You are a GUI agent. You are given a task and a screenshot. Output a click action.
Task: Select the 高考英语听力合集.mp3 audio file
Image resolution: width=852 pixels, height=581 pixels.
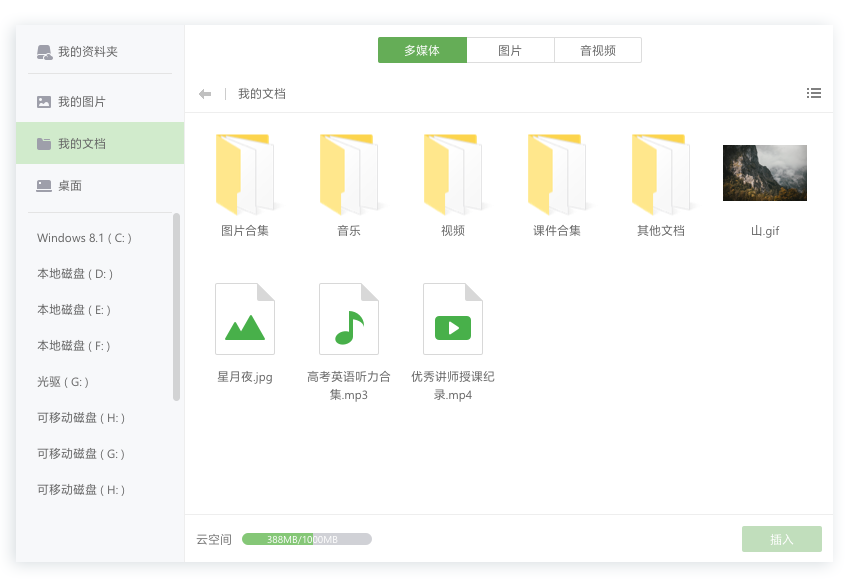pyautogui.click(x=349, y=319)
